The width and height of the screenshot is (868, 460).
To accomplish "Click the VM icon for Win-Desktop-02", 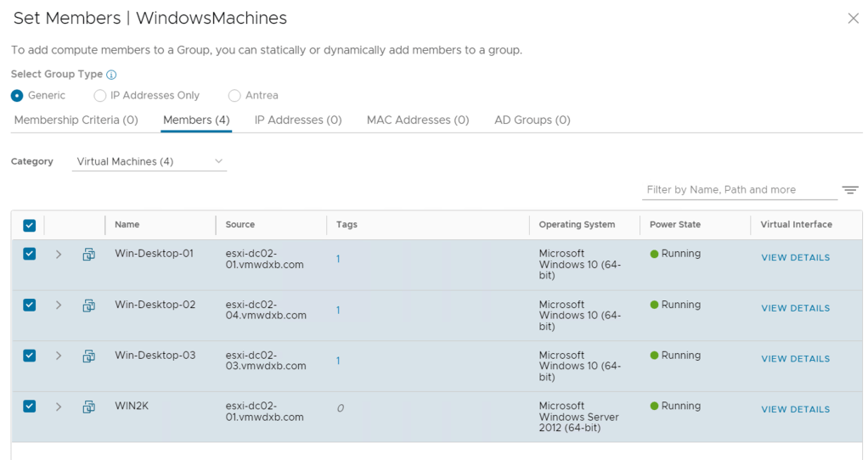I will 88,306.
